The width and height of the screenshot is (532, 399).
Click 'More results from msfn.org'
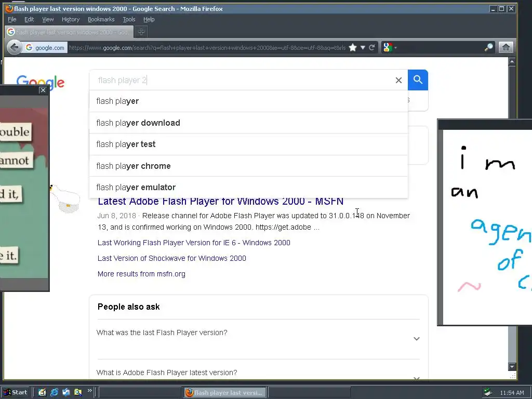point(141,274)
